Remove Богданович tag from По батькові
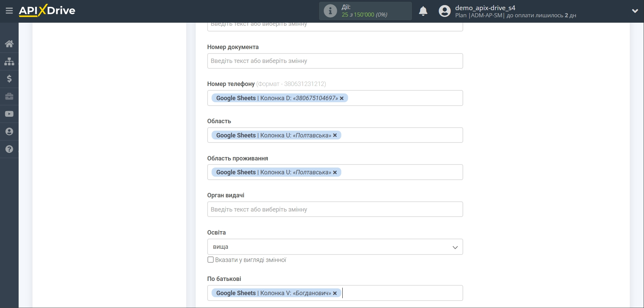 pos(335,293)
